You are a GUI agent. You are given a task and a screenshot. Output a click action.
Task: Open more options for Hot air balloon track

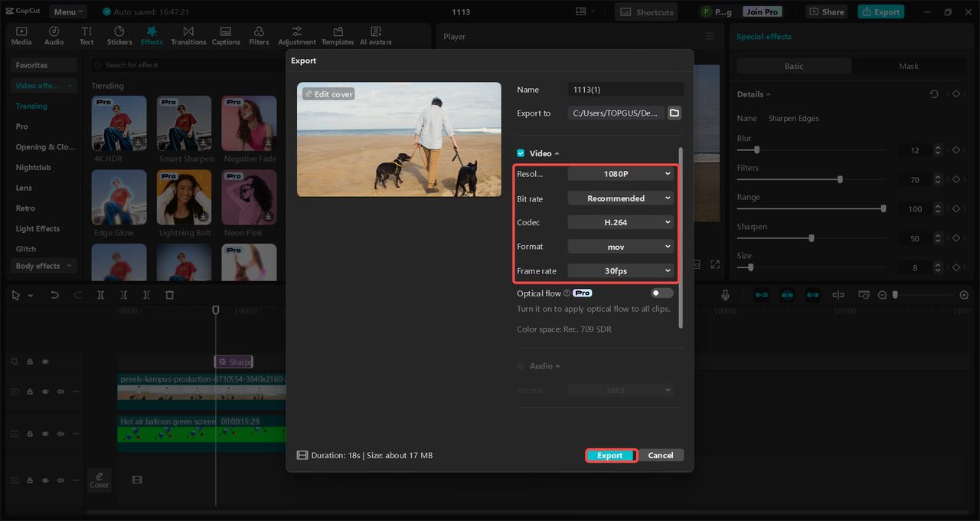pyautogui.click(x=75, y=434)
